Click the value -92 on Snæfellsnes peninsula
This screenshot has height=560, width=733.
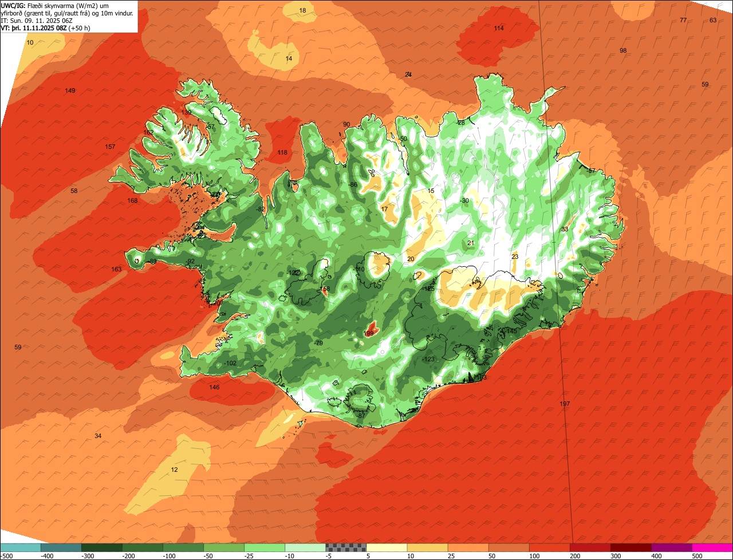(190, 261)
